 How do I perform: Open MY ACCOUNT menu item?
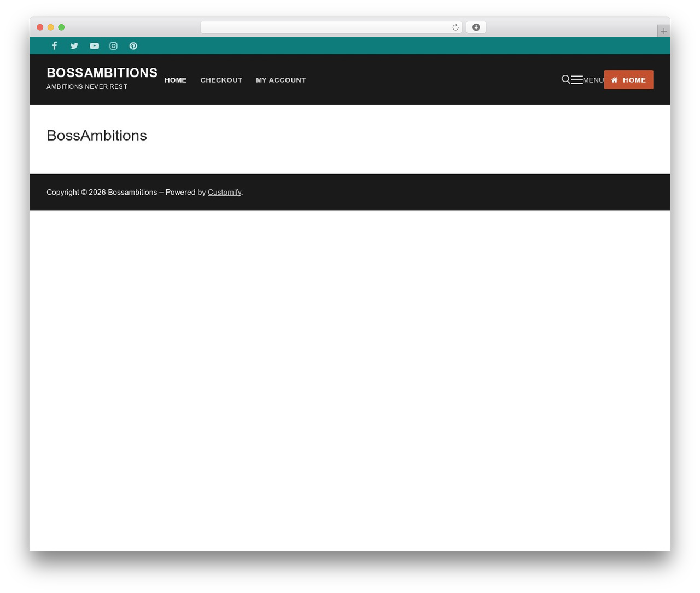click(281, 80)
